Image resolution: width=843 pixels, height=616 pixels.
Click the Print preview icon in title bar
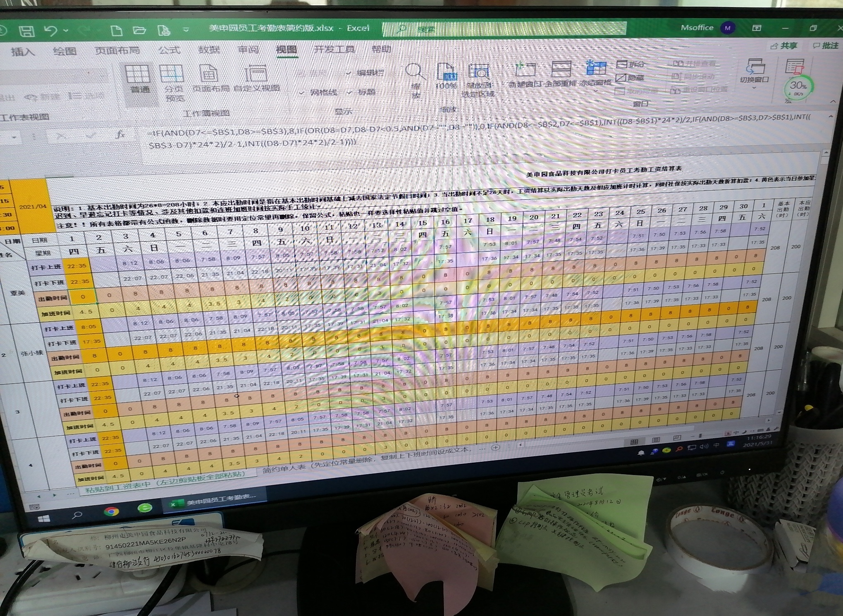pos(164,30)
